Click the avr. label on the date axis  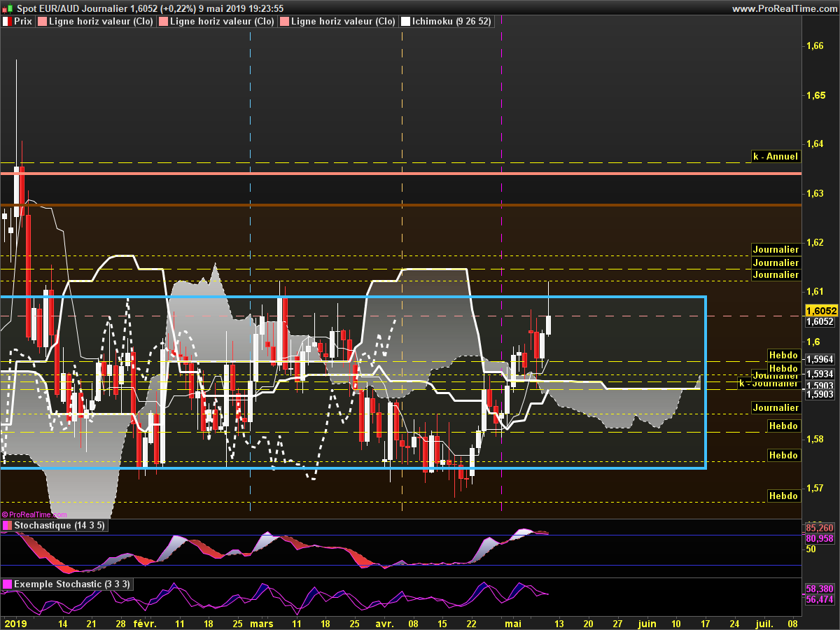coord(384,623)
